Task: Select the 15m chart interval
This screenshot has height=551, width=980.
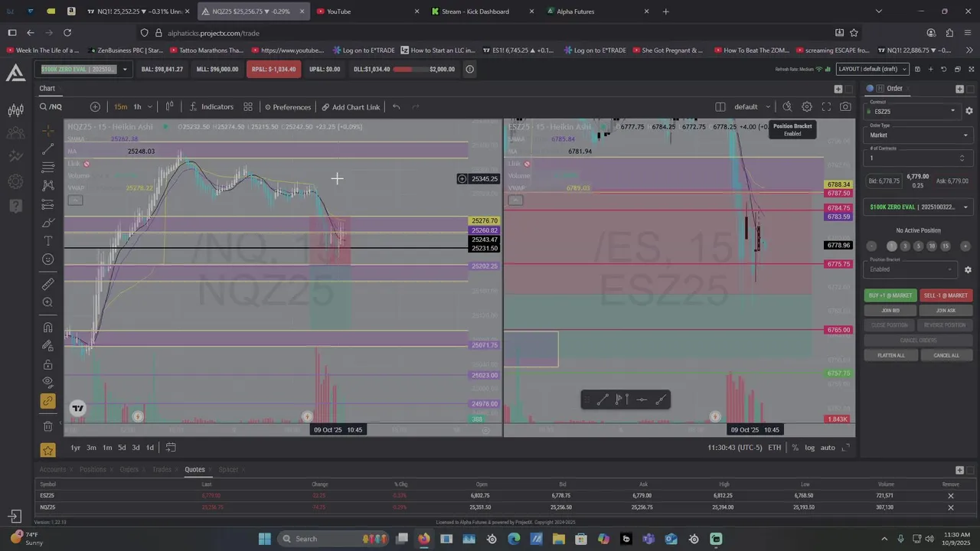Action: (x=121, y=106)
